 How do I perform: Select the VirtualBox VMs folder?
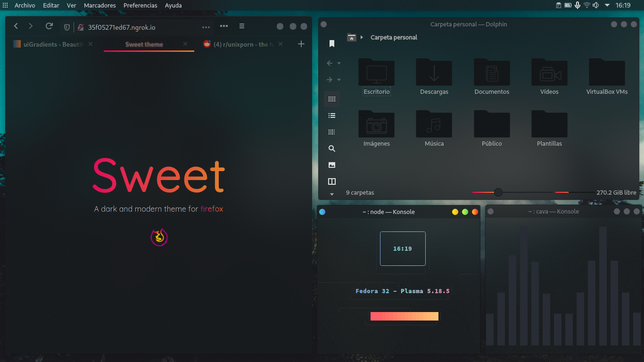tap(607, 77)
